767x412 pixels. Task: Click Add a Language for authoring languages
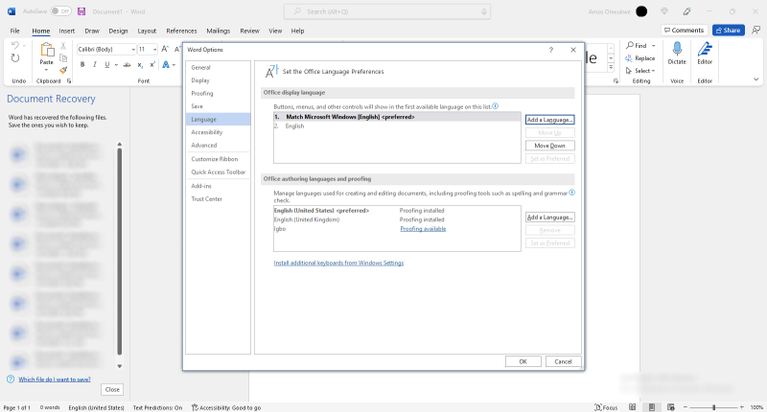[x=550, y=217]
